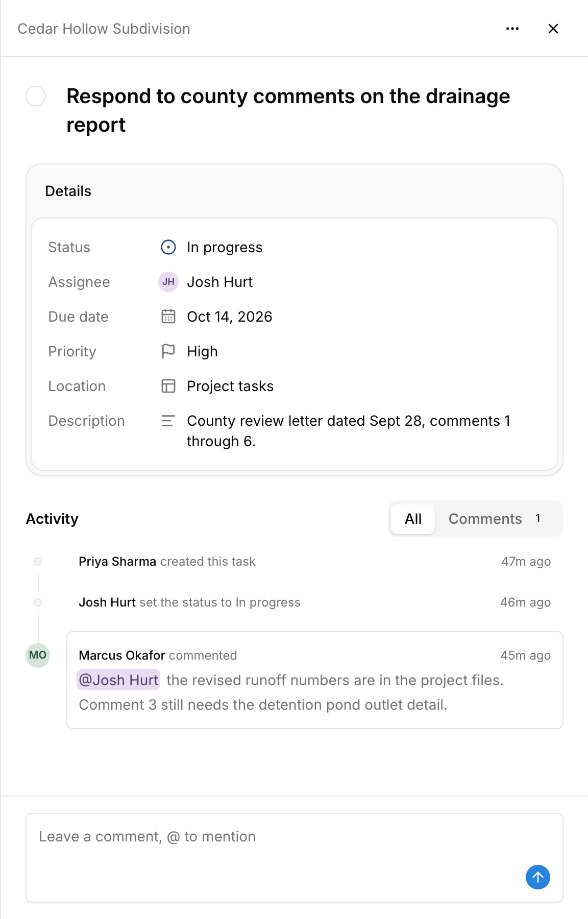This screenshot has width=588, height=919.
Task: Click the Due date field label
Action: (78, 317)
